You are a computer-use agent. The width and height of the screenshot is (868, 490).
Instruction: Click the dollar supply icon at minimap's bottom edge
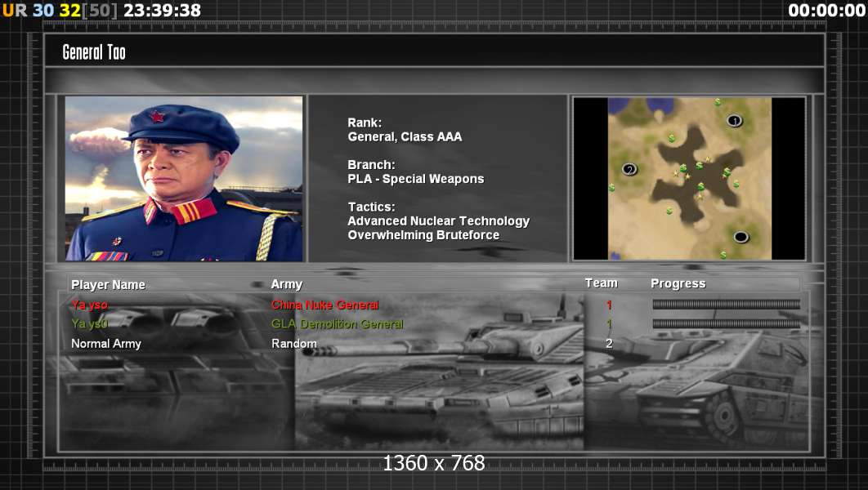(x=723, y=255)
